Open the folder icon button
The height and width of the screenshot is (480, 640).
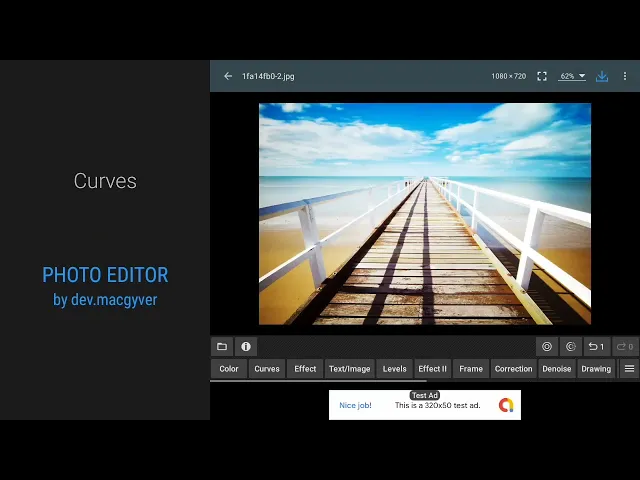click(222, 347)
